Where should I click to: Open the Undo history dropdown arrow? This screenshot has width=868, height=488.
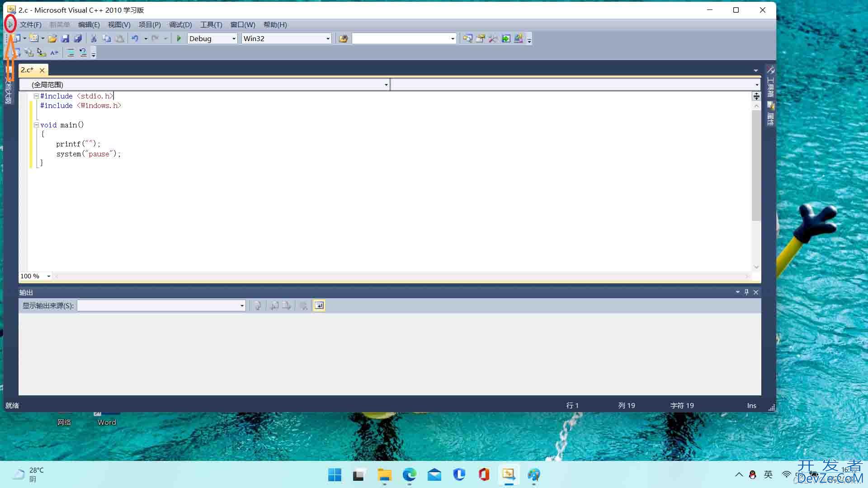[x=146, y=38]
